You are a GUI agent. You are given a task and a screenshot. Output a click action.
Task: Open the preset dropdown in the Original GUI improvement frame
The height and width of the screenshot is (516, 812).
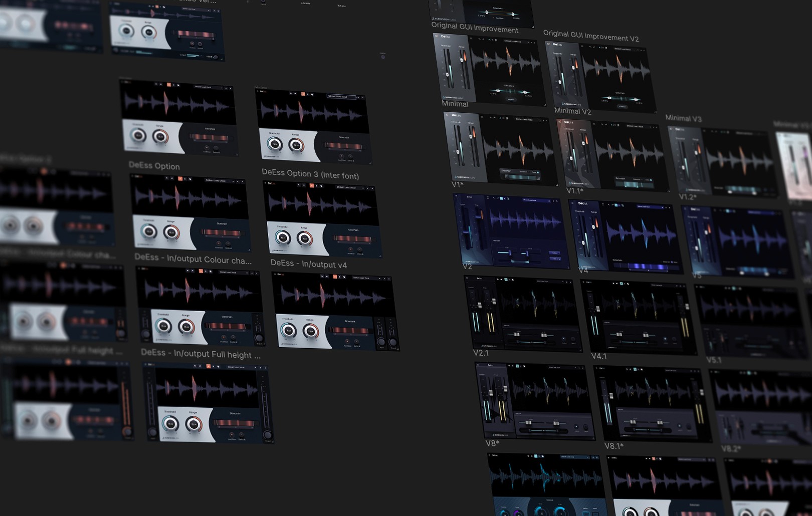coord(517,42)
